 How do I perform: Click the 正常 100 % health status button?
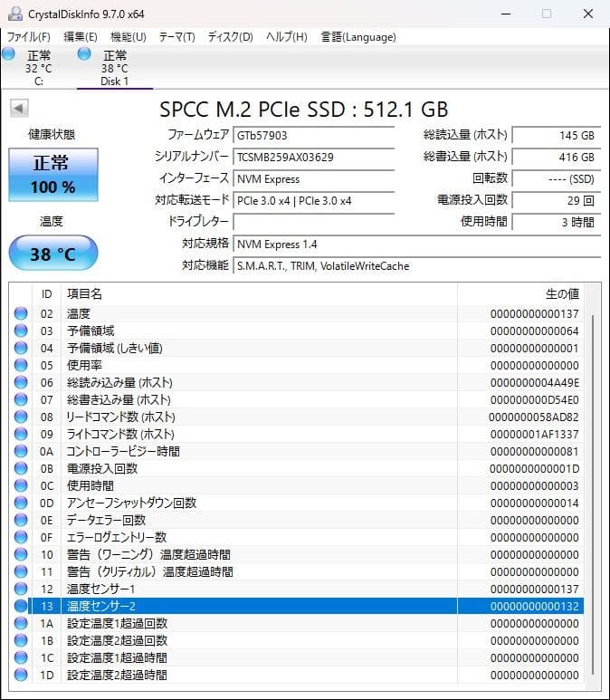(53, 175)
